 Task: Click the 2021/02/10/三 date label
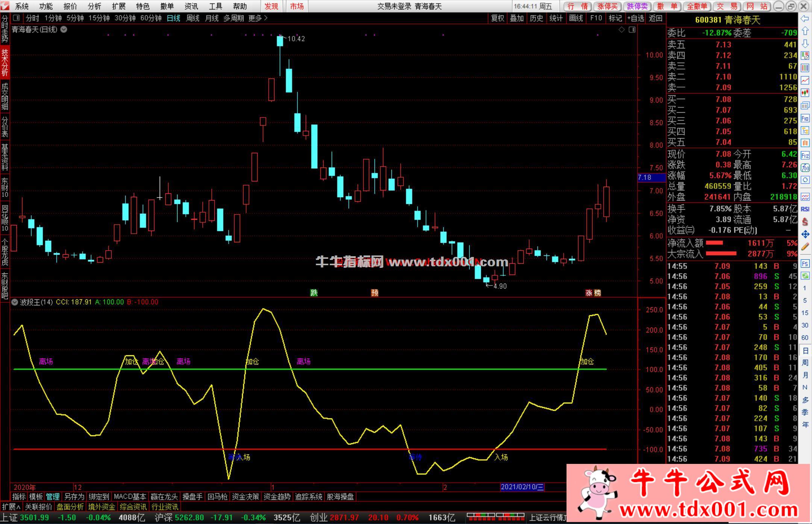(522, 487)
